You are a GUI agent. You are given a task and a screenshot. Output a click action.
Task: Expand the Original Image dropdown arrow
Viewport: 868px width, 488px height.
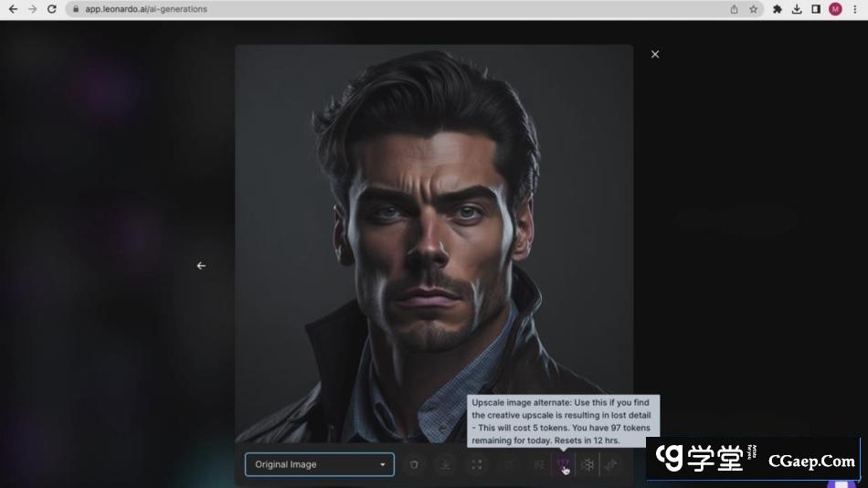pyautogui.click(x=382, y=464)
